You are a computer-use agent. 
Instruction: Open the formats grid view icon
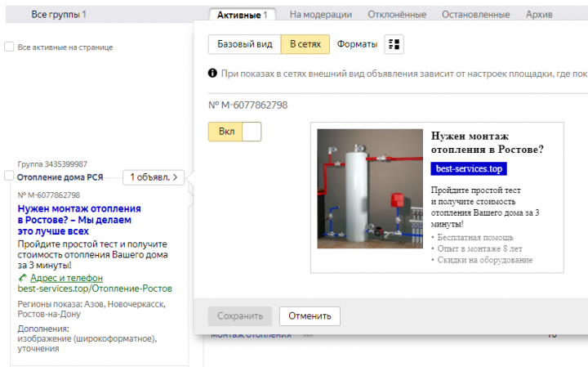coord(394,44)
